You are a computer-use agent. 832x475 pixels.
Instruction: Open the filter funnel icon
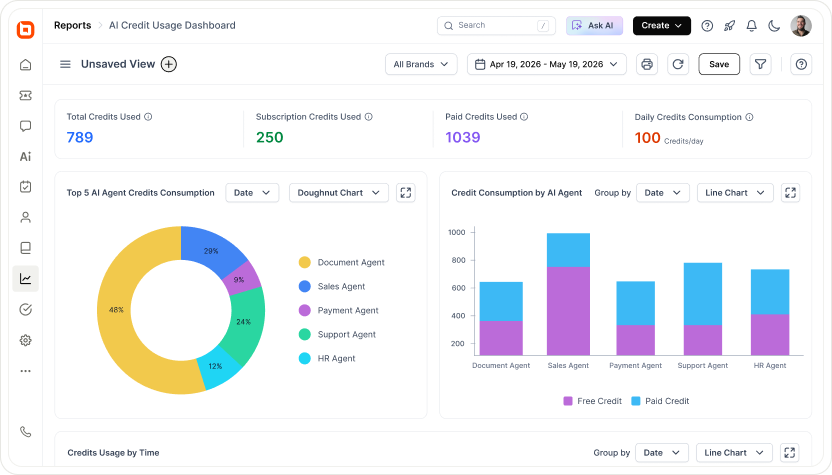760,64
